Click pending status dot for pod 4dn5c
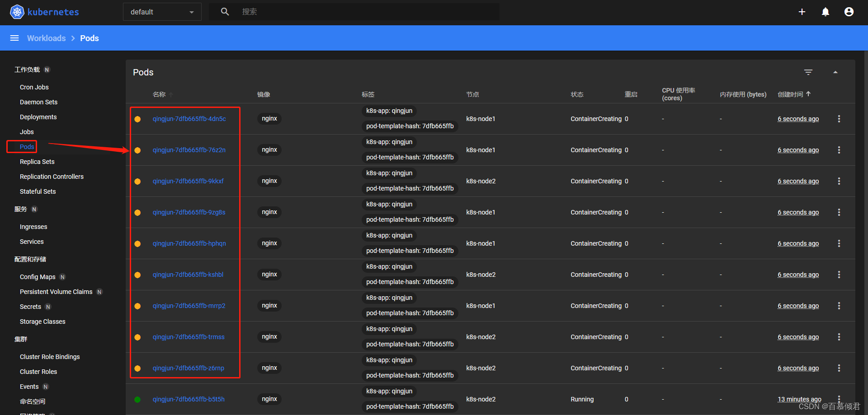Image resolution: width=868 pixels, height=415 pixels. 137,119
